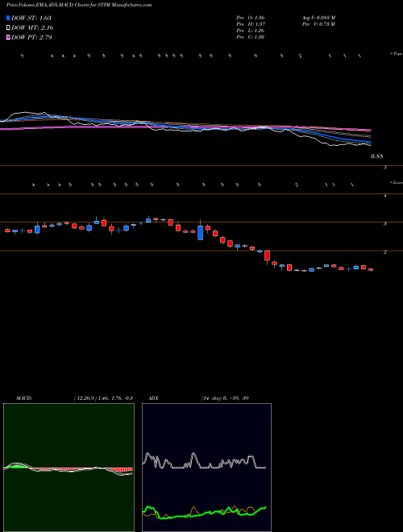Click the 0.88 value label near EMA lines
Image resolution: width=403 pixels, height=532 pixels.
[x=376, y=156]
